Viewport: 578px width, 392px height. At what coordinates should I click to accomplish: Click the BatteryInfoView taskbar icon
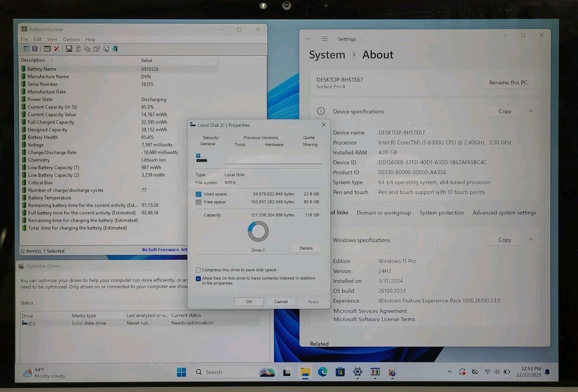(x=375, y=372)
